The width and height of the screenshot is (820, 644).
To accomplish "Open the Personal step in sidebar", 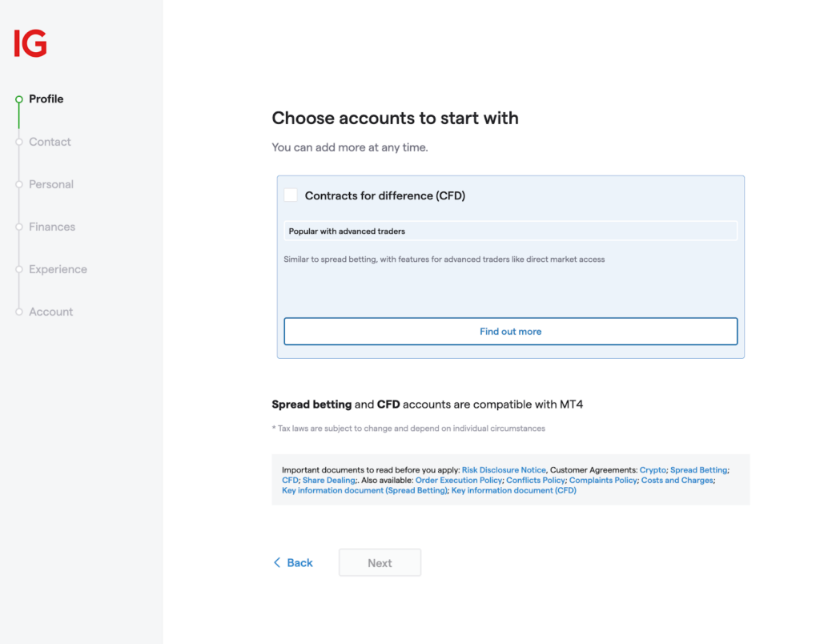I will point(51,184).
